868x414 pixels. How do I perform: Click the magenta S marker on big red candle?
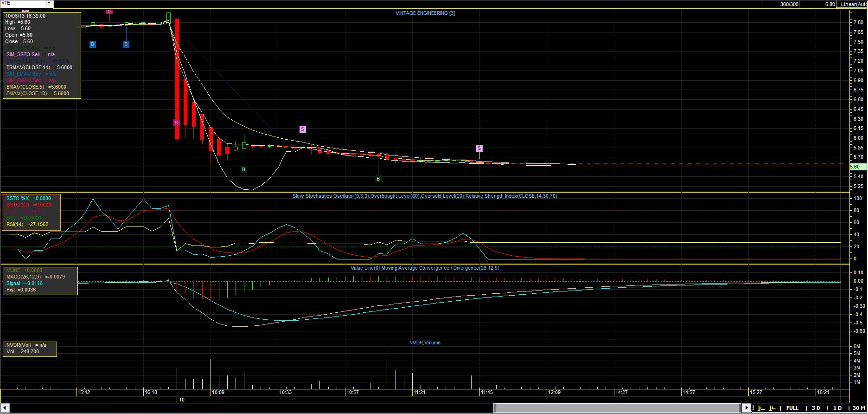(x=176, y=123)
